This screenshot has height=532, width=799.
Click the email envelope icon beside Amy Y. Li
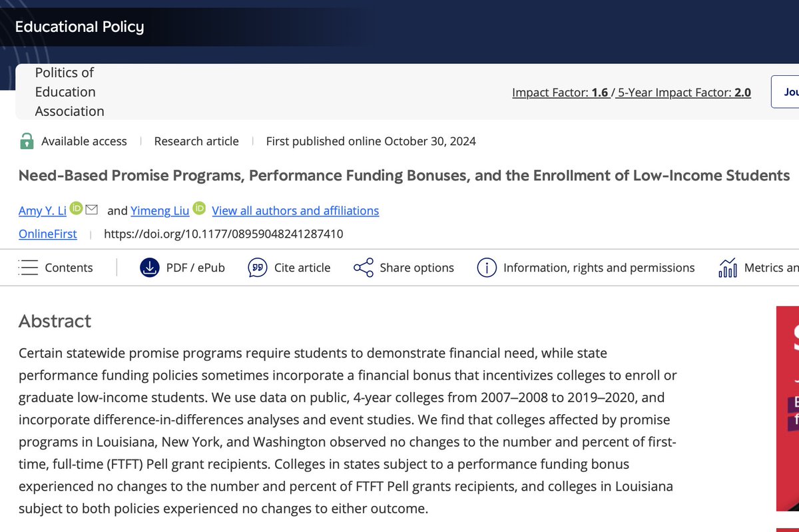(92, 210)
